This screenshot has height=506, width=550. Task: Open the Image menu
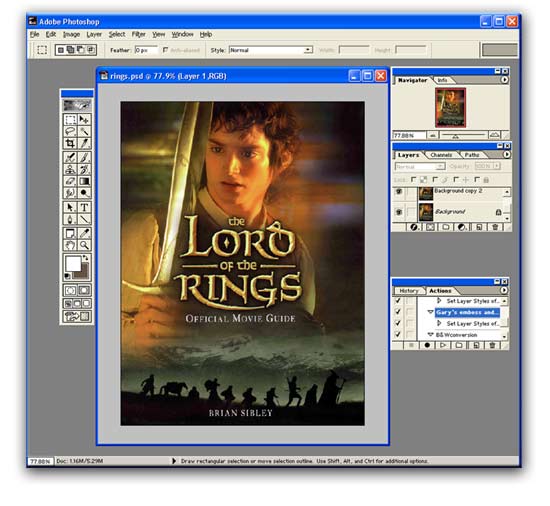click(x=71, y=34)
